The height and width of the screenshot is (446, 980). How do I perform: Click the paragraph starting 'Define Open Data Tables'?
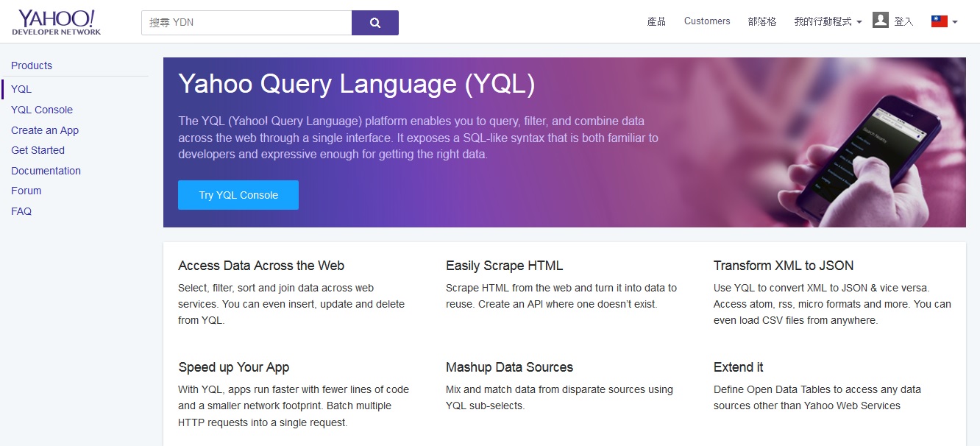(x=817, y=397)
